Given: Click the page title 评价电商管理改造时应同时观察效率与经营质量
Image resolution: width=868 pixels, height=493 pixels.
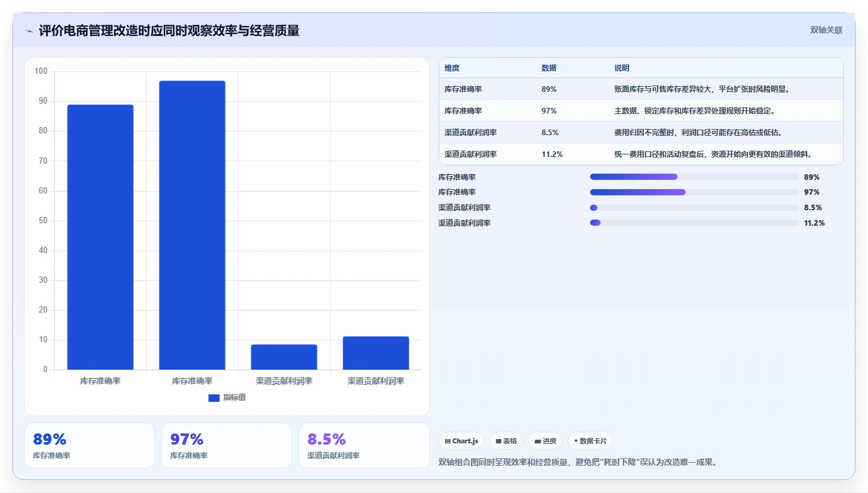Looking at the screenshot, I should [169, 31].
